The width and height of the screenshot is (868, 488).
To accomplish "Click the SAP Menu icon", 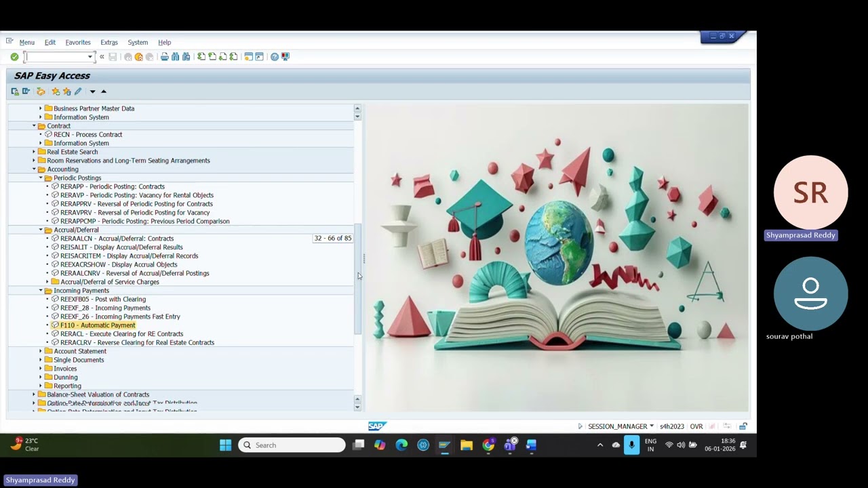I will pos(26,91).
